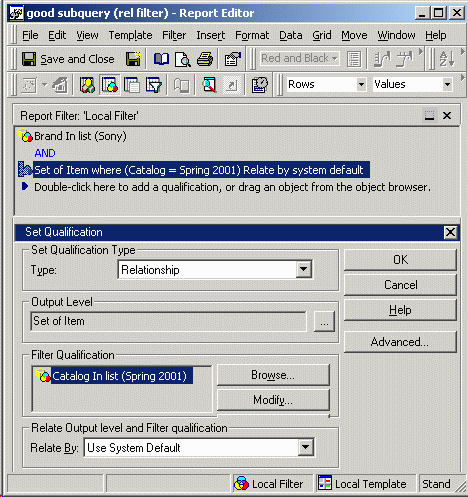468x497 pixels.
Task: Toggle the report filter pane icon
Action: pyautogui.click(x=110, y=85)
